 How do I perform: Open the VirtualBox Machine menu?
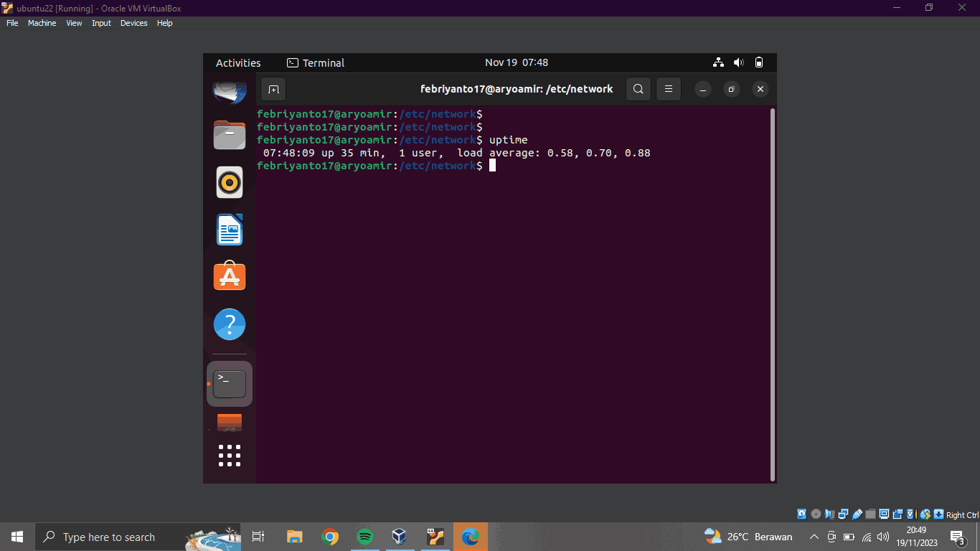[42, 23]
